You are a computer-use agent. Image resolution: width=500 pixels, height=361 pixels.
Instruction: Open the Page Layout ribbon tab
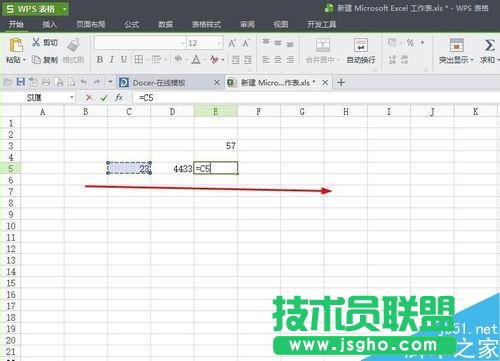pos(90,24)
